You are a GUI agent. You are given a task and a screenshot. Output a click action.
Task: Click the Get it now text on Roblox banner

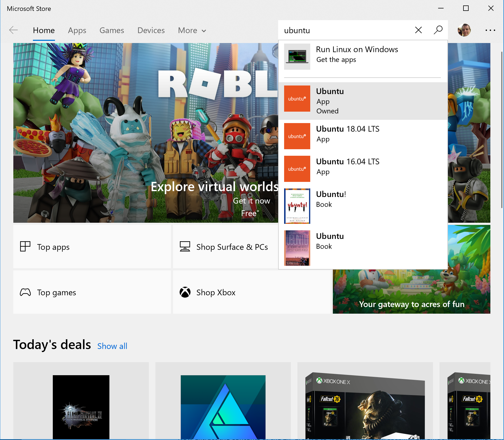(x=251, y=201)
